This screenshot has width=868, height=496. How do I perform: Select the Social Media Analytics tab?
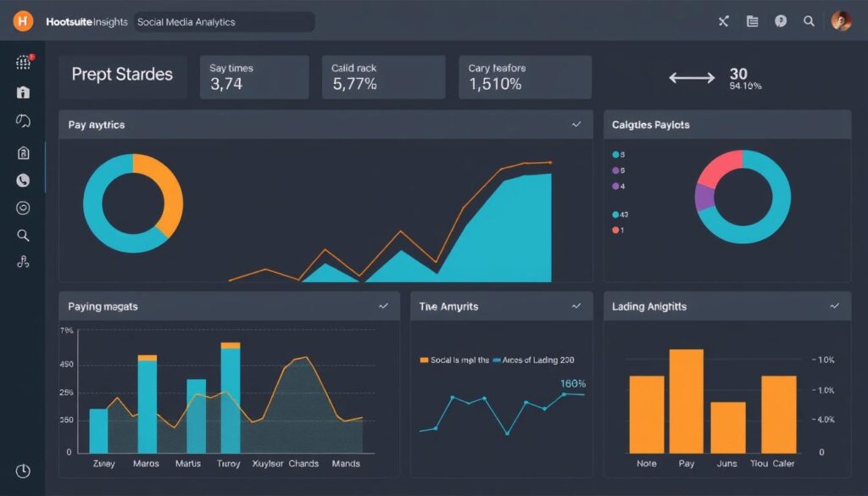(224, 22)
